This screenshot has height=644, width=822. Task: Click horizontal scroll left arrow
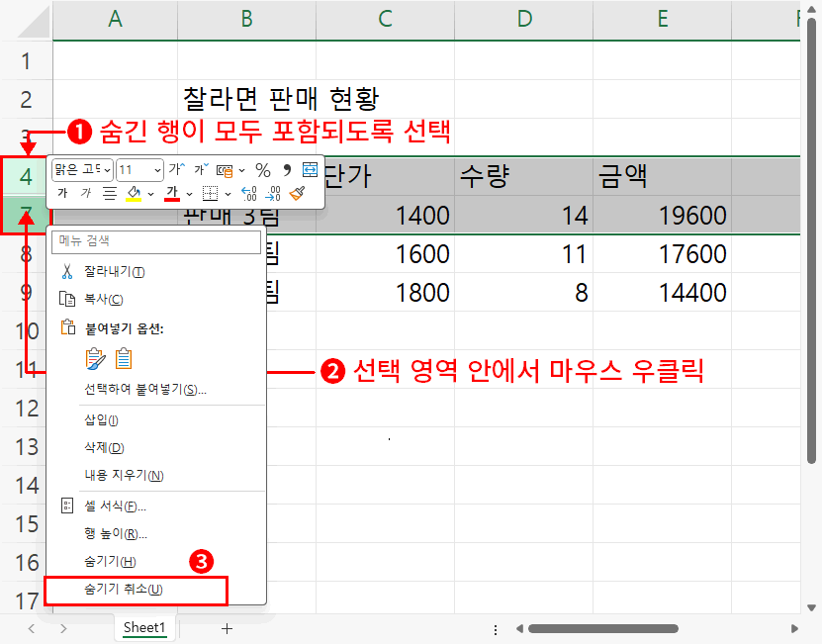pyautogui.click(x=519, y=628)
